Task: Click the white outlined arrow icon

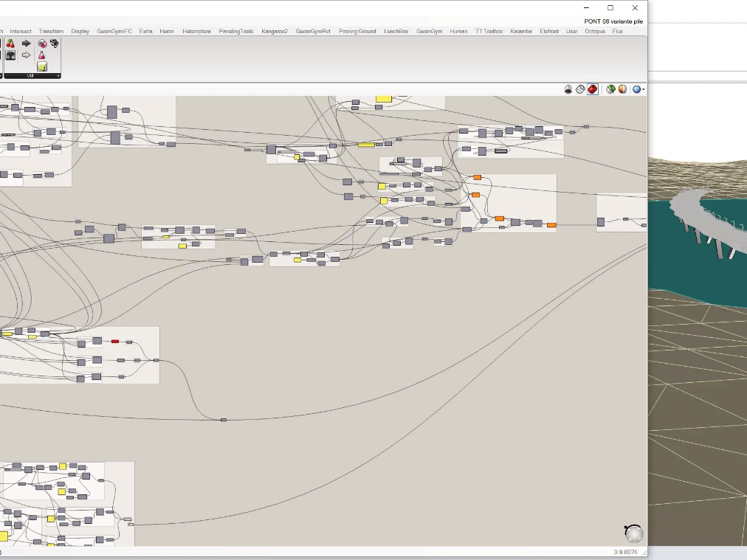Action: coord(27,55)
